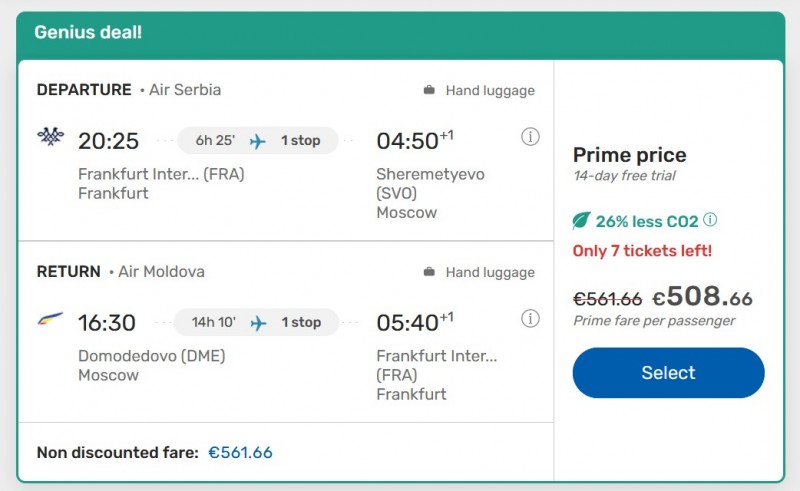Open return flight info icon
Viewport: 800px width, 491px height.
531,319
